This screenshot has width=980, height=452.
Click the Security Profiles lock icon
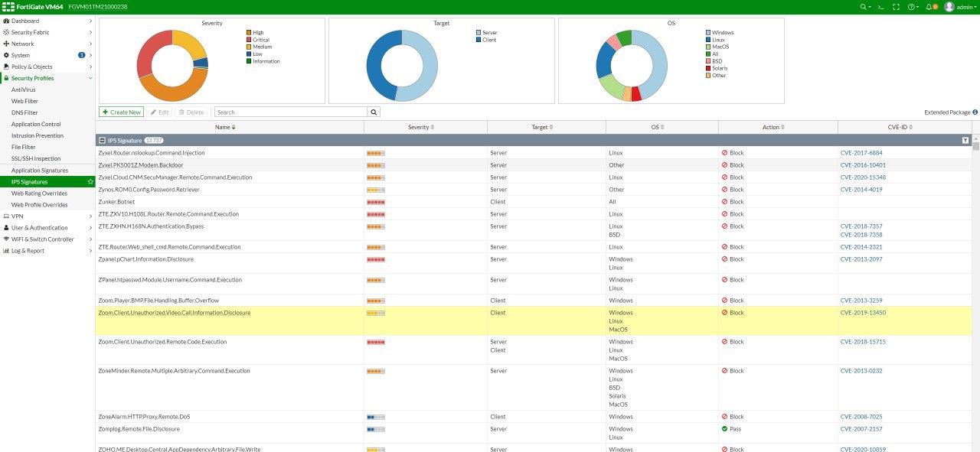pos(6,78)
